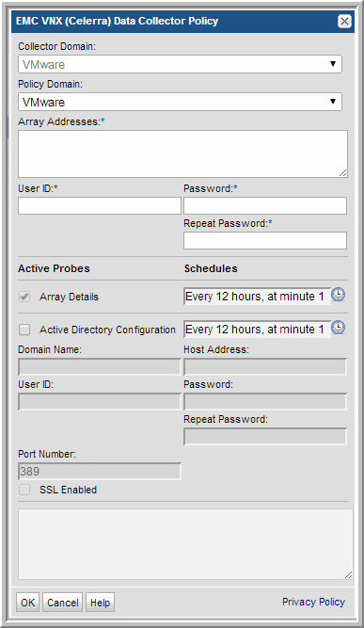Open Help for this policy
The width and height of the screenshot is (364, 628).
click(100, 603)
